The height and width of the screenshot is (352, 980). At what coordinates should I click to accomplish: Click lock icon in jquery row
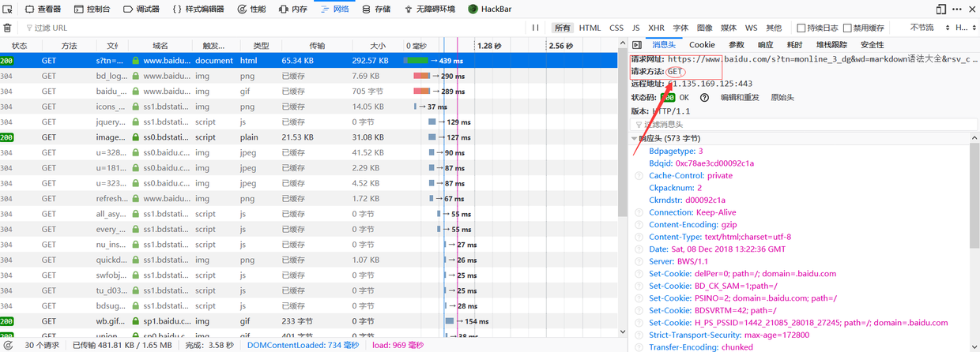tap(136, 122)
